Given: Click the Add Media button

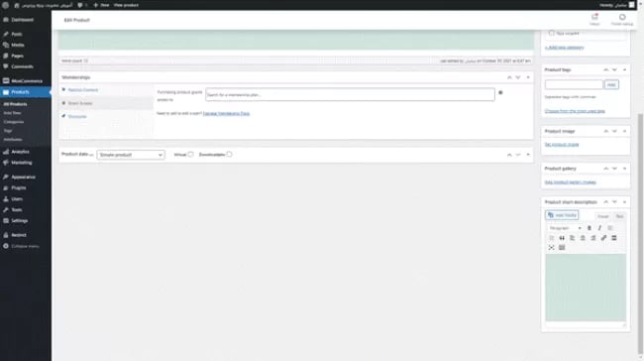Looking at the screenshot, I should tap(562, 215).
